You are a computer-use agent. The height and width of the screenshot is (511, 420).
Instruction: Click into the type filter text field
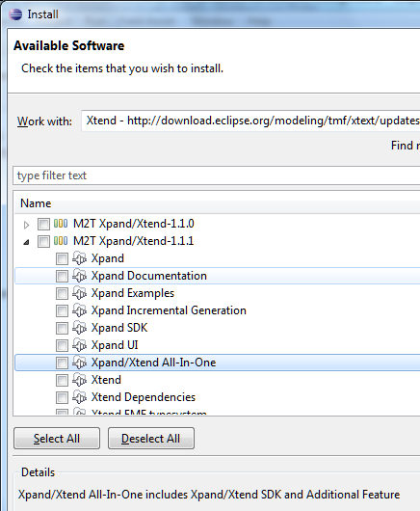pyautogui.click(x=217, y=175)
